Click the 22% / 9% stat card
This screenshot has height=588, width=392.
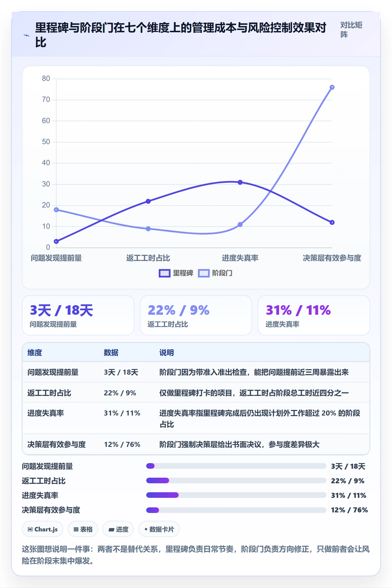coord(196,315)
